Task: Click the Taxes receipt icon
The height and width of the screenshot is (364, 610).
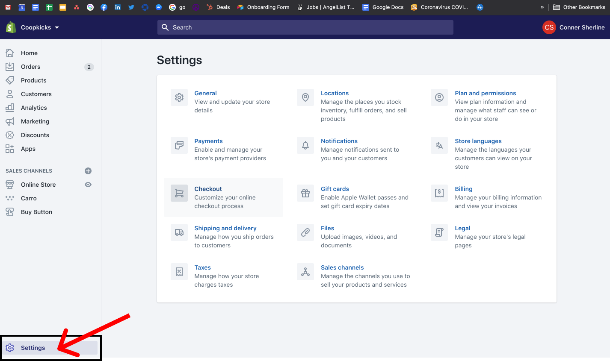Action: click(179, 272)
